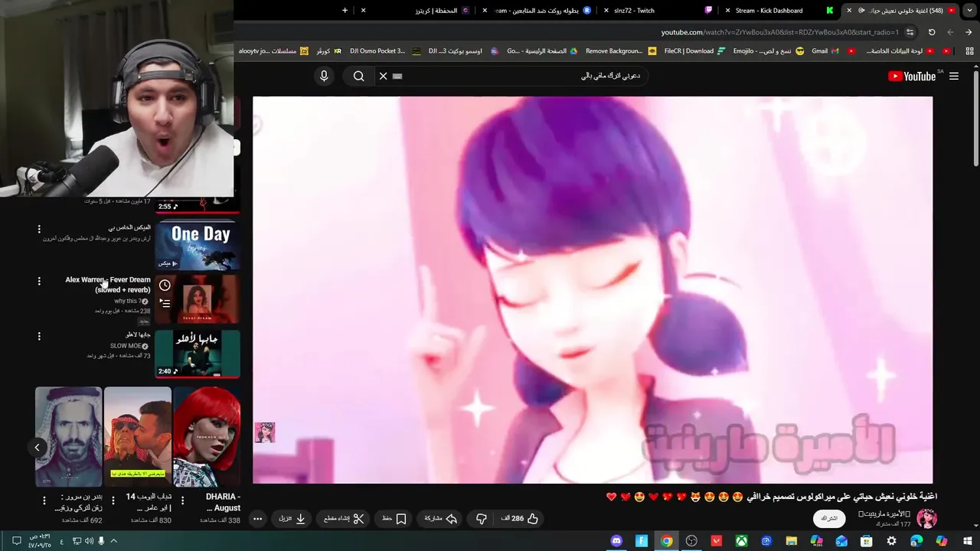Click the main video player

pos(593,289)
